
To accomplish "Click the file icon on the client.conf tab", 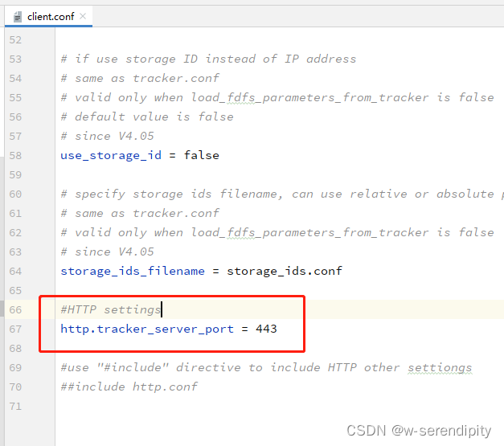I will [x=18, y=15].
